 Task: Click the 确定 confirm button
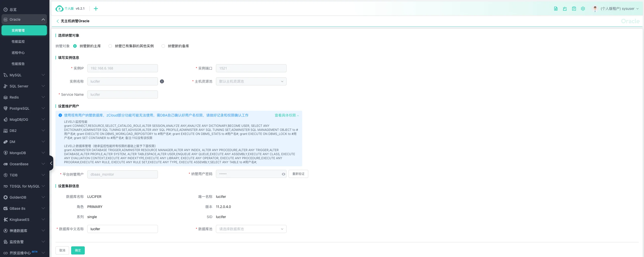78,250
